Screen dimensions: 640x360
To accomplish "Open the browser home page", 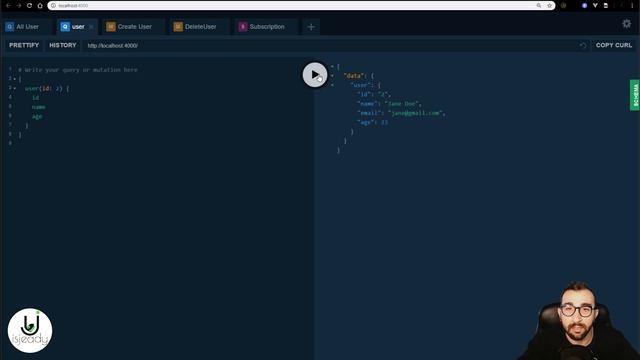I will 40,5.
